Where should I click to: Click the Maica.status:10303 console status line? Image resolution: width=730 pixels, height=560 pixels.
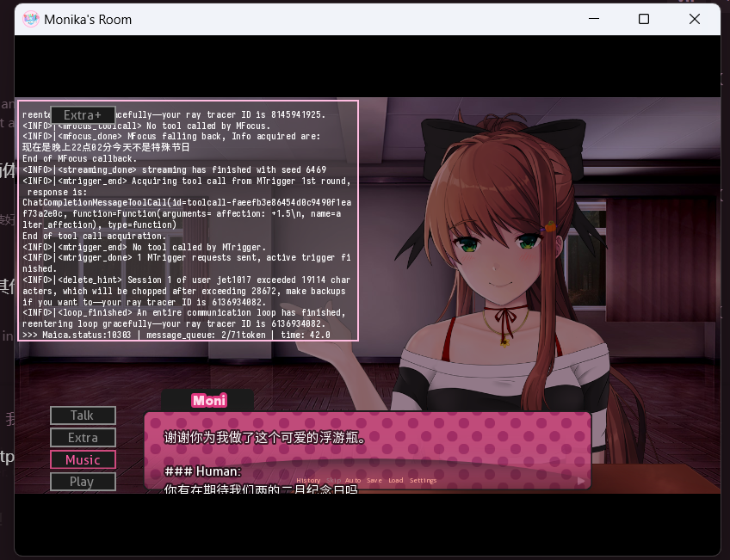pyautogui.click(x=176, y=335)
